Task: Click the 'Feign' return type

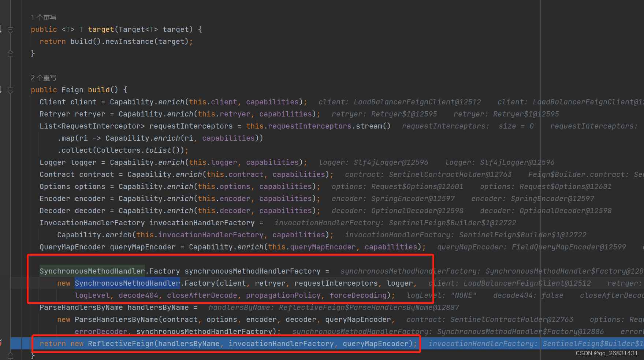Action: 72,90
